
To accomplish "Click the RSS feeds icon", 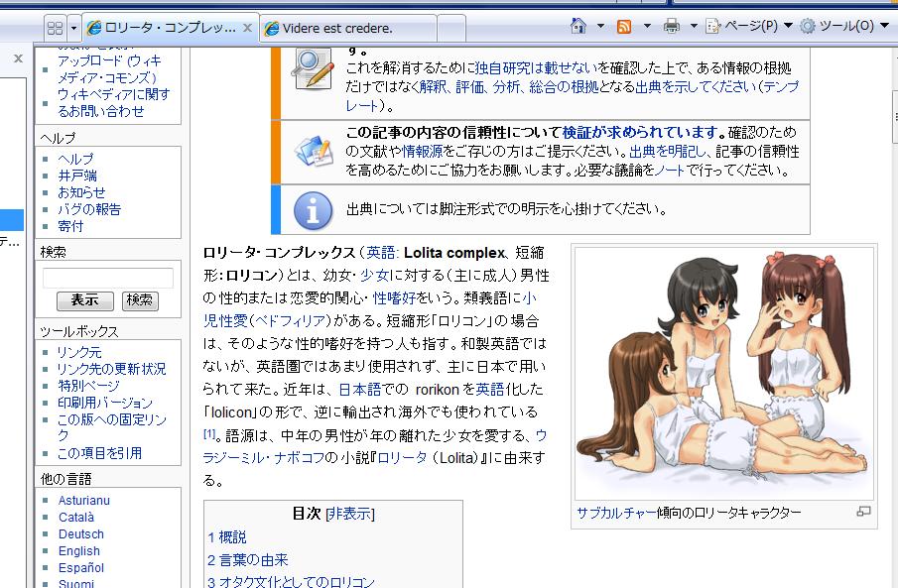I will tap(624, 27).
